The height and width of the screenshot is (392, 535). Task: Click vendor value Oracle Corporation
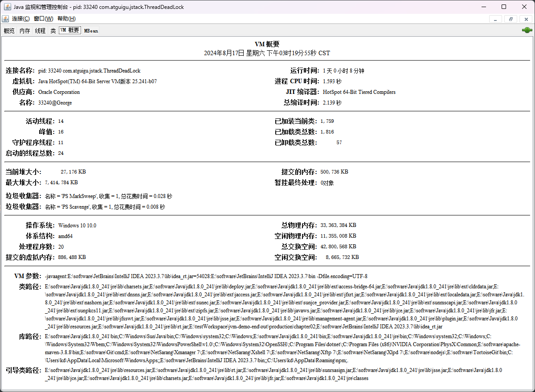[x=59, y=92]
